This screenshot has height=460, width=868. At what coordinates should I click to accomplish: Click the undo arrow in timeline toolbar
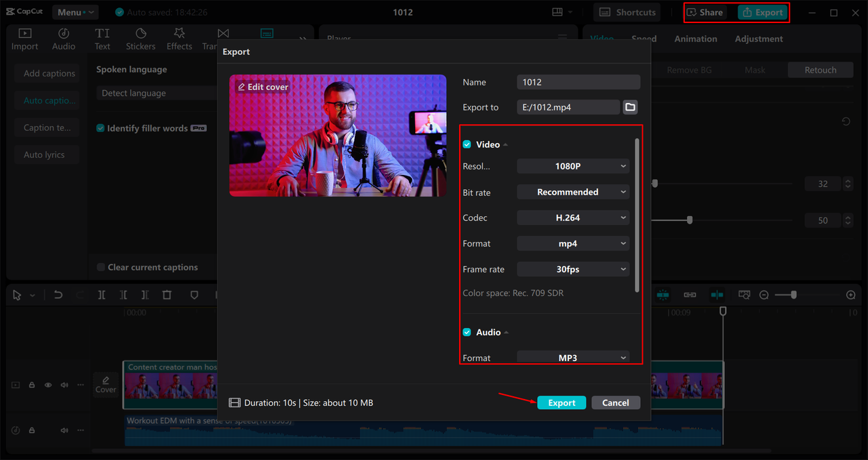pyautogui.click(x=58, y=295)
